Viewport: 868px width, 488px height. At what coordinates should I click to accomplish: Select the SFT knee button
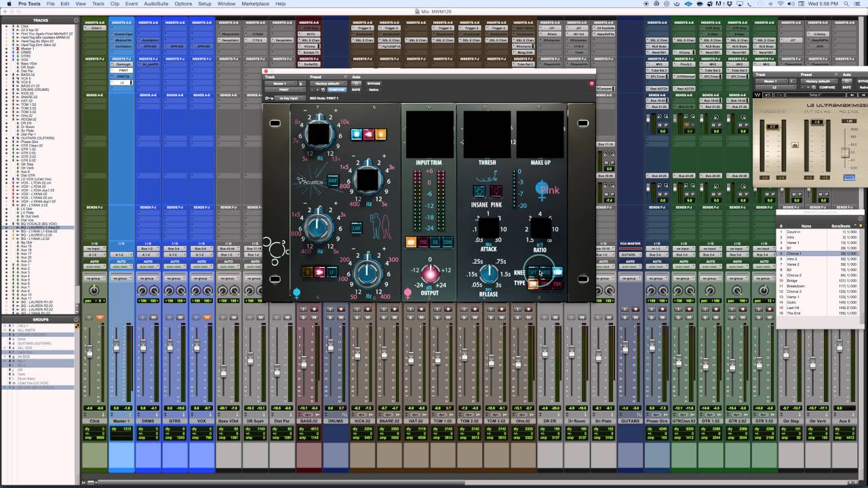pos(533,271)
